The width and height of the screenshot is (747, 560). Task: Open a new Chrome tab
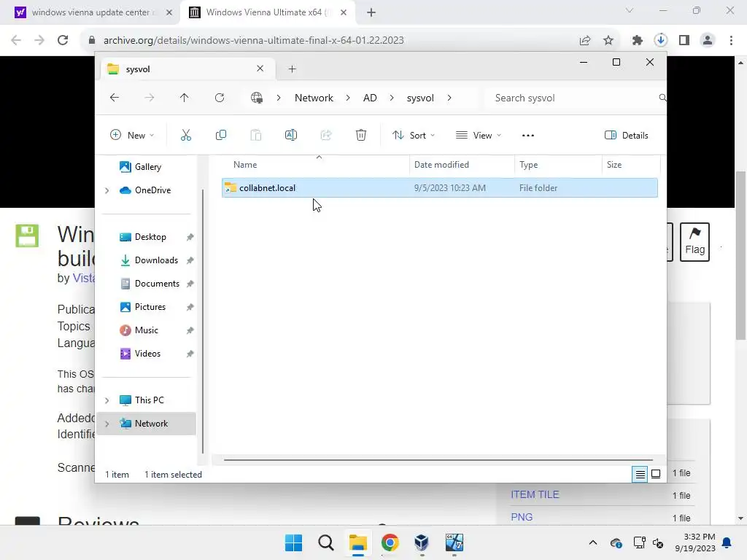[x=371, y=13]
